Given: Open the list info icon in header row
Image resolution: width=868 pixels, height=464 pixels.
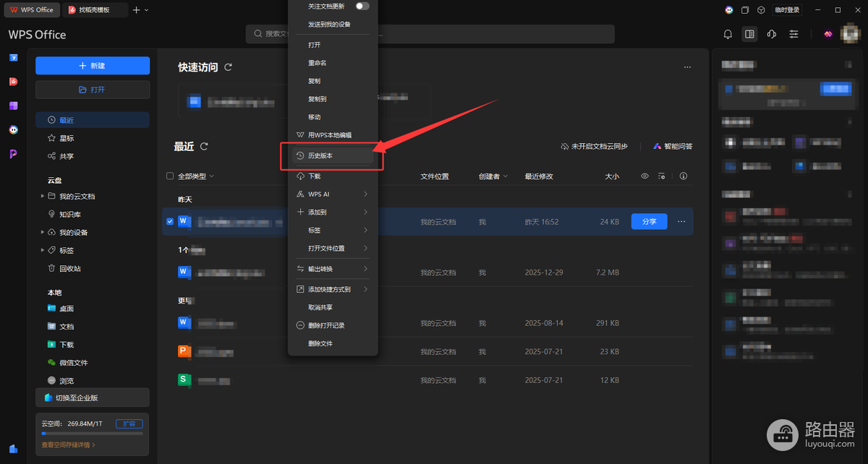Looking at the screenshot, I should [684, 176].
